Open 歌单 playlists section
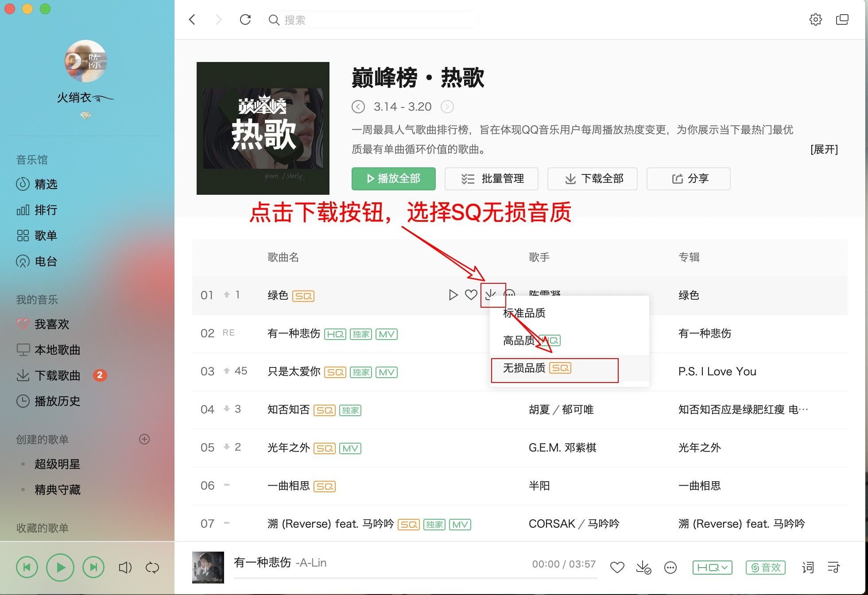 (x=37, y=235)
